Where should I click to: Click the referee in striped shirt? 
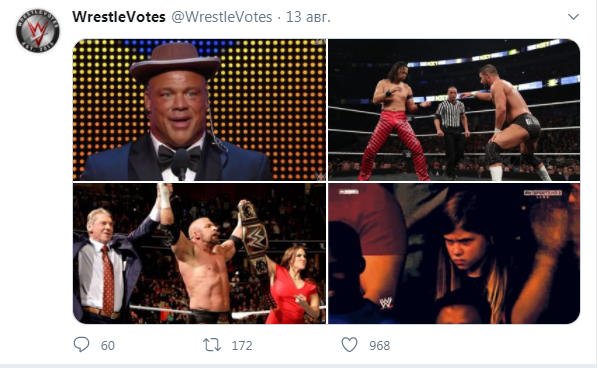click(451, 132)
